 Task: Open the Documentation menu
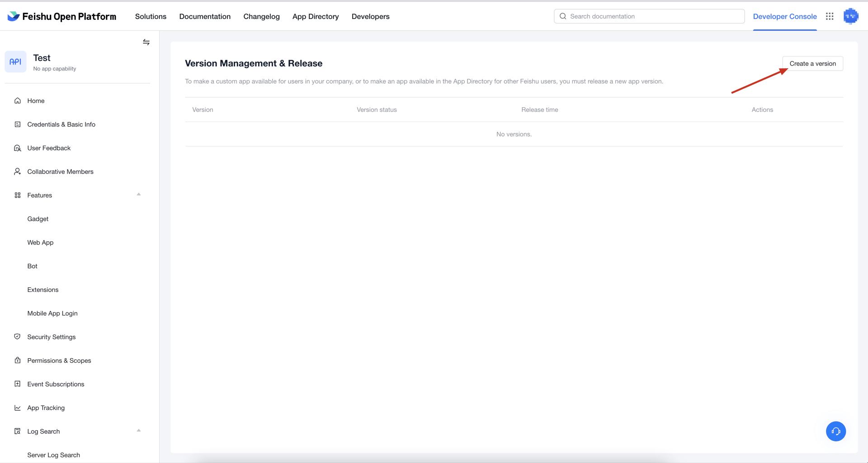[x=205, y=16]
